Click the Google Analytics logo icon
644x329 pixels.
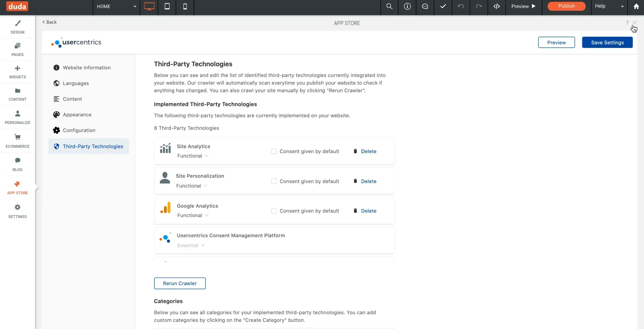tap(165, 208)
